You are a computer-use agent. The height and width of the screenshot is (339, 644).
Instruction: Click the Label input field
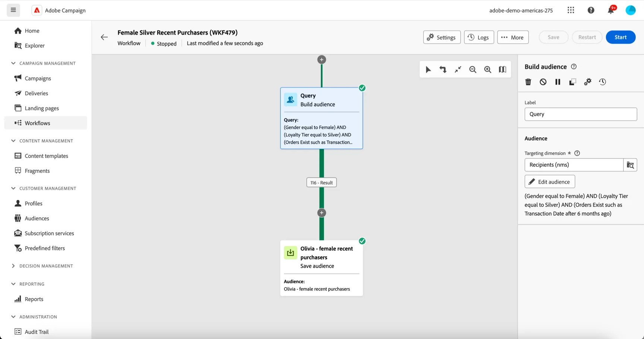[581, 114]
